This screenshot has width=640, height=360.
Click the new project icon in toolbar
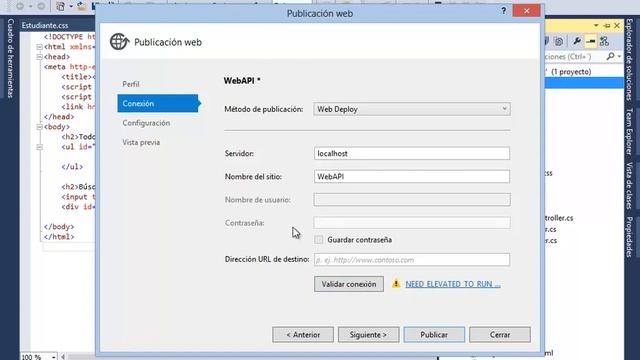[60, 6]
